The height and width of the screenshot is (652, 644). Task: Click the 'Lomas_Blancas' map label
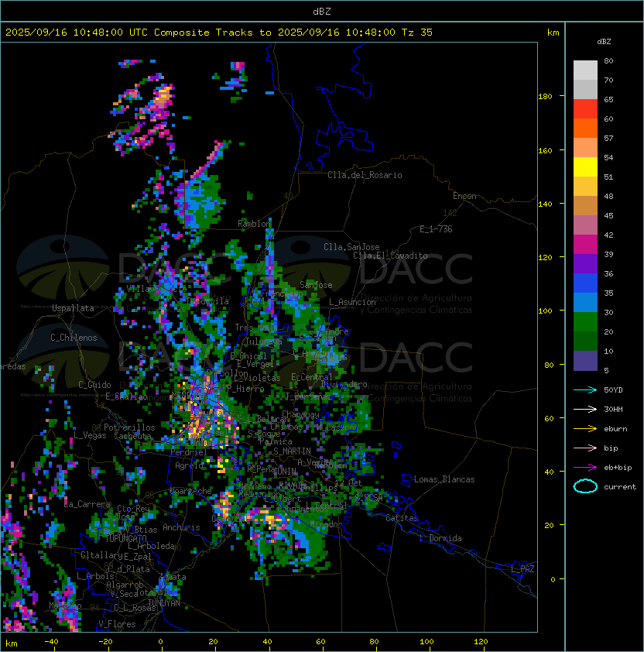[x=444, y=479]
